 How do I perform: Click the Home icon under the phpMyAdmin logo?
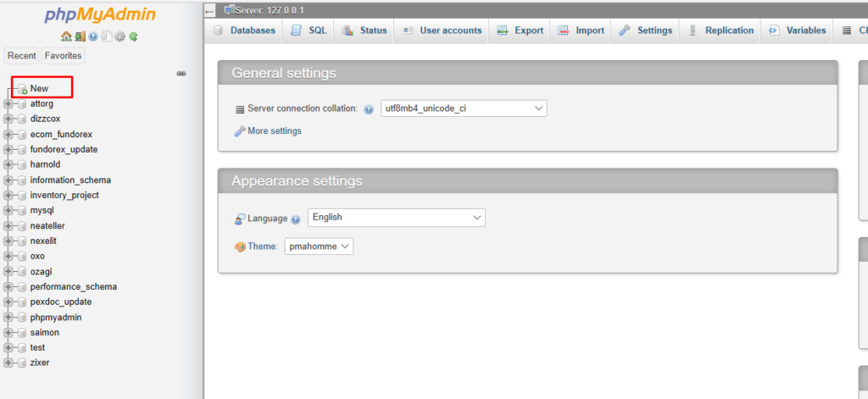coord(66,36)
